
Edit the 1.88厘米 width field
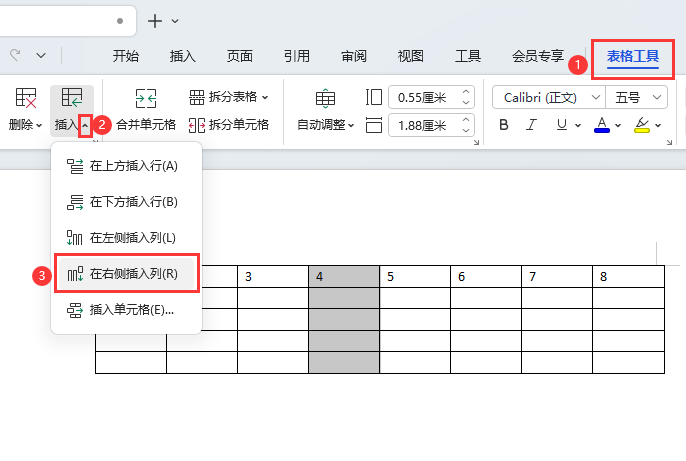[422, 126]
